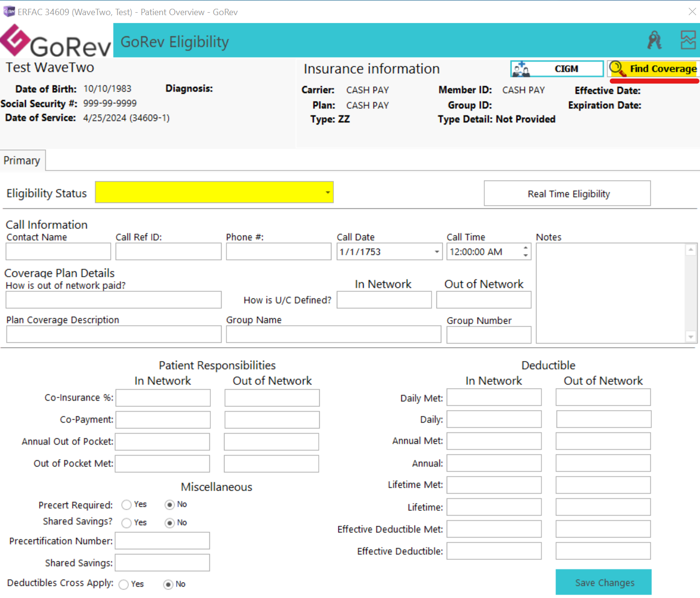700x598 pixels.
Task: Open the Call Date picker dropdown
Action: point(436,252)
